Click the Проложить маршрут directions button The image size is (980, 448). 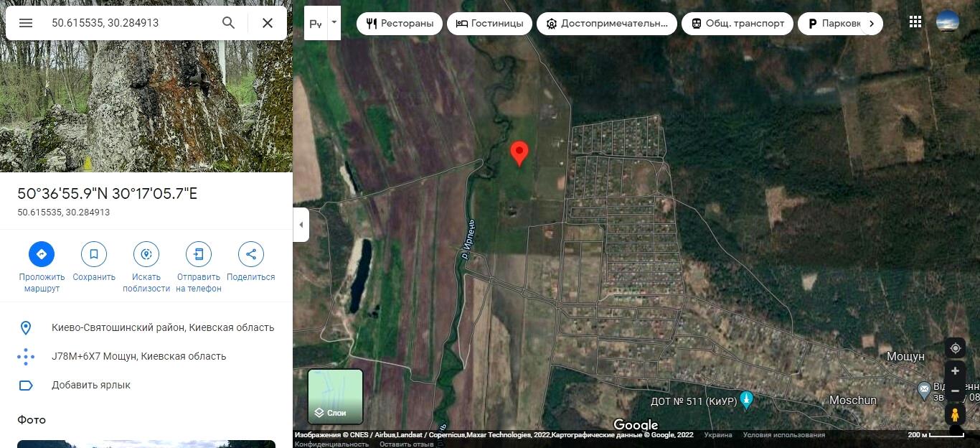[42, 254]
